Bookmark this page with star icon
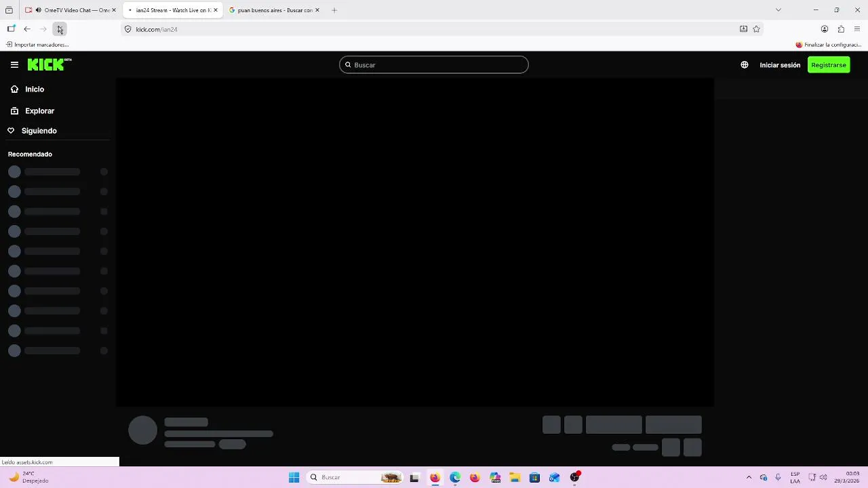 (x=756, y=29)
